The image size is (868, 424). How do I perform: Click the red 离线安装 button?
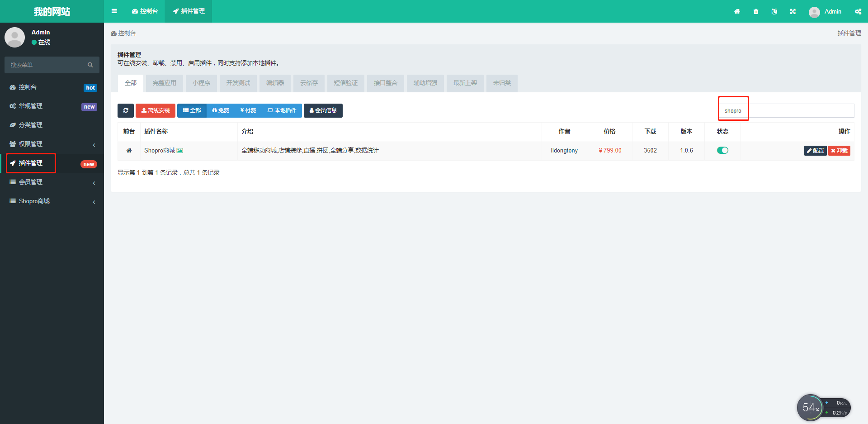tap(156, 110)
